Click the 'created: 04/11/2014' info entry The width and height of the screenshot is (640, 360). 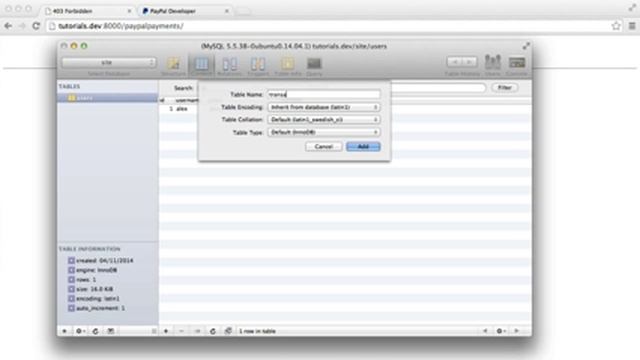[x=100, y=260]
